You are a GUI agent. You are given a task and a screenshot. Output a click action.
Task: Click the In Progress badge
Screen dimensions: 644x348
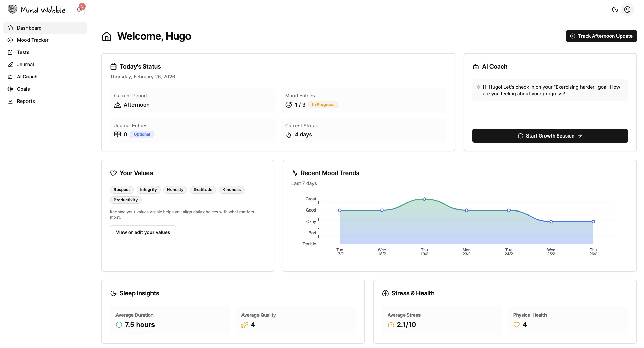coord(323,105)
